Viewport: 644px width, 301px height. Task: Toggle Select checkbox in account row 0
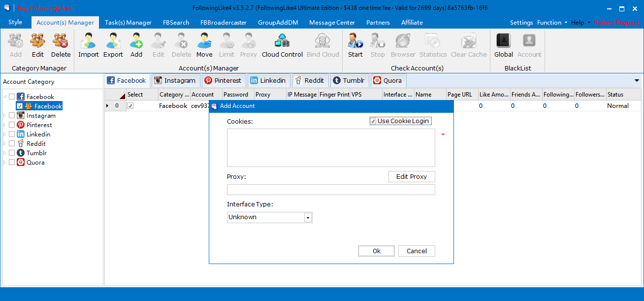(130, 106)
